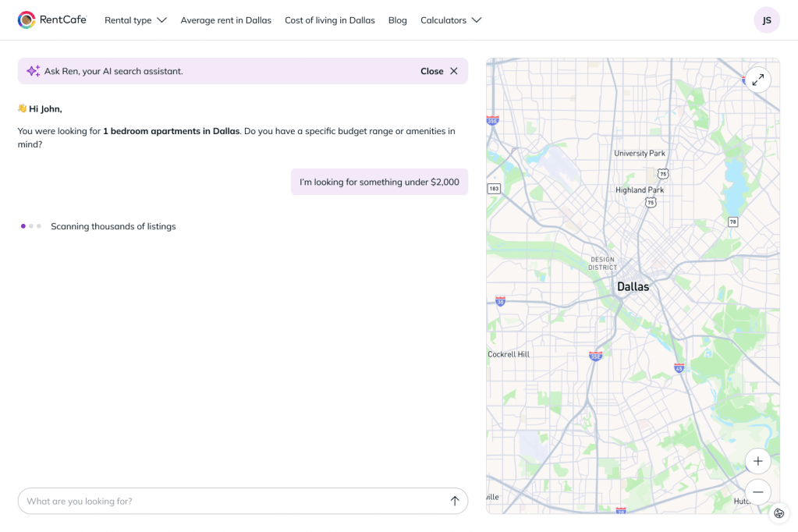
Task: Click the Route 183 shield marker
Action: (494, 188)
